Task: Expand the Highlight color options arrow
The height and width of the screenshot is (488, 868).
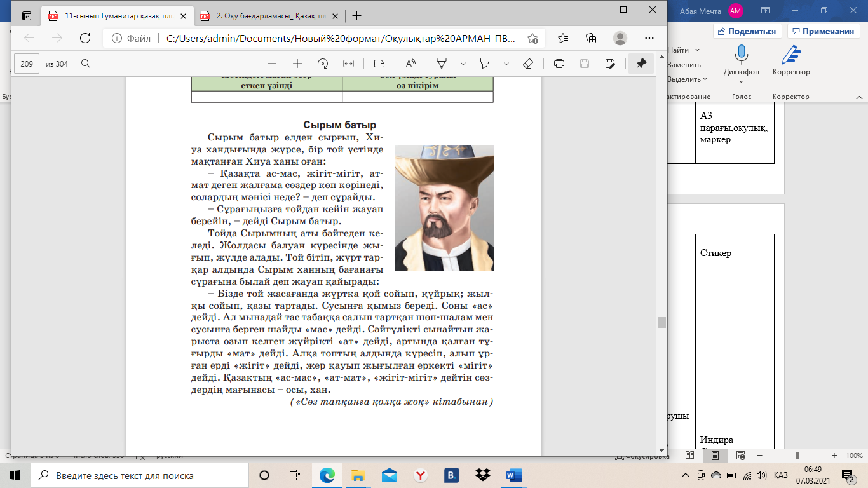Action: (506, 64)
